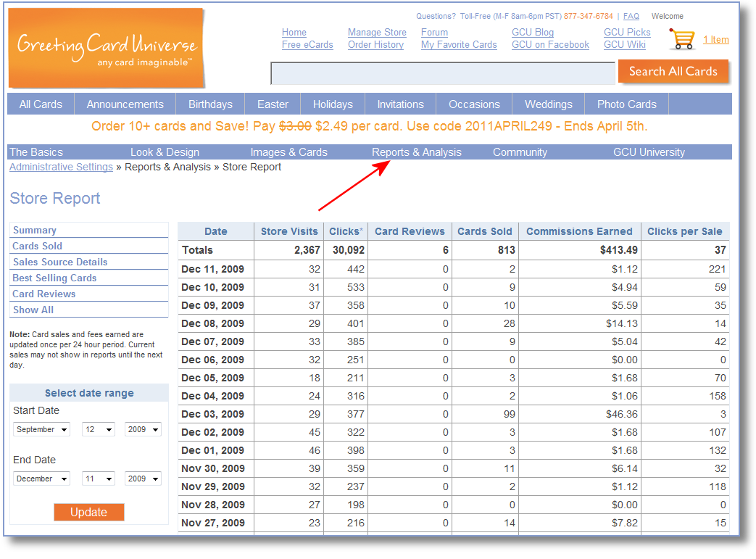Open the End Date month dropdown
This screenshot has height=559, width=756.
[41, 479]
